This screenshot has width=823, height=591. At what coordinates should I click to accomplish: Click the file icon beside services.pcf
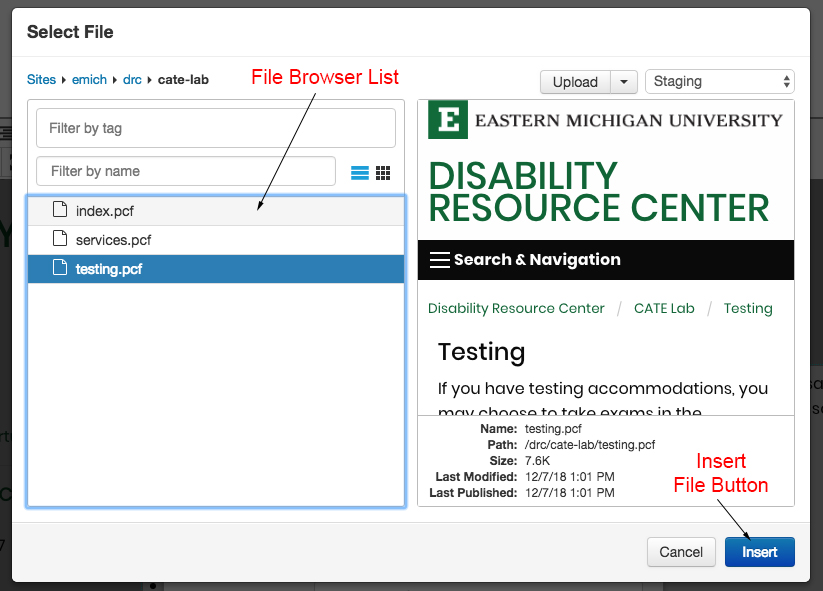click(x=60, y=238)
